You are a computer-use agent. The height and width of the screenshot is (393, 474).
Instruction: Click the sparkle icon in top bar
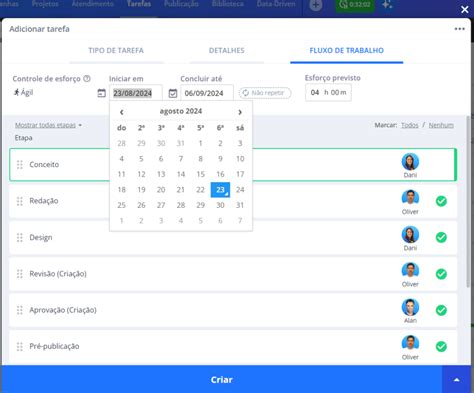point(387,5)
